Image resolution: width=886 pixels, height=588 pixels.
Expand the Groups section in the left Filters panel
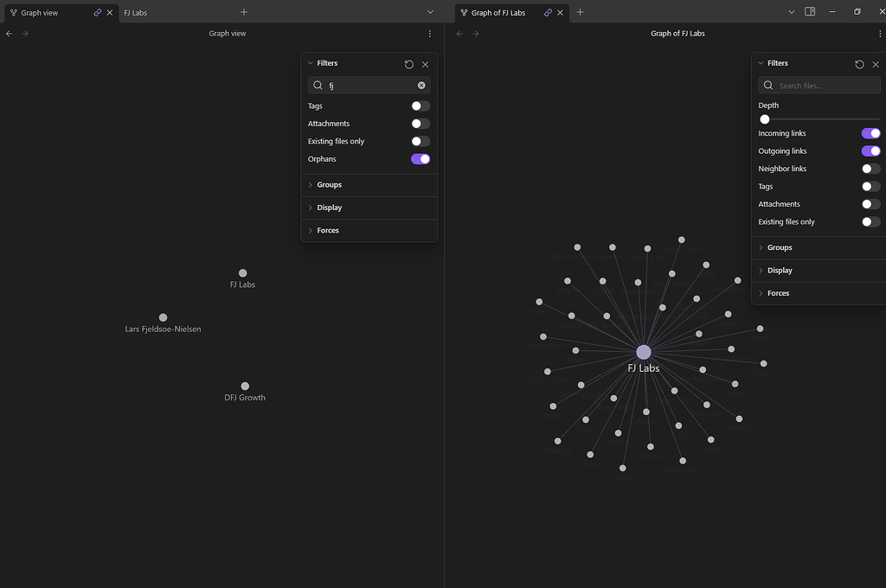(328, 184)
